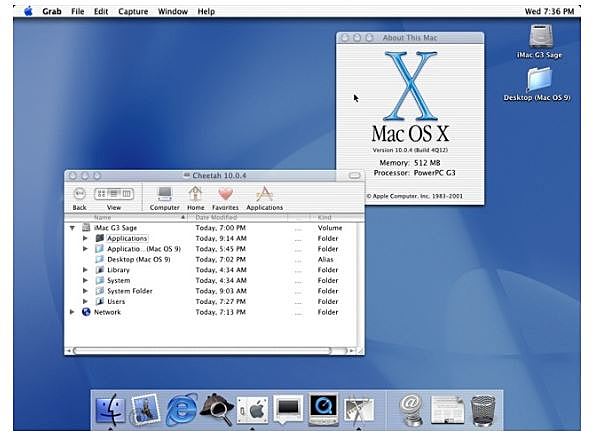Open the Grab application menu
Viewport: 593px width, 445px height.
(x=52, y=11)
